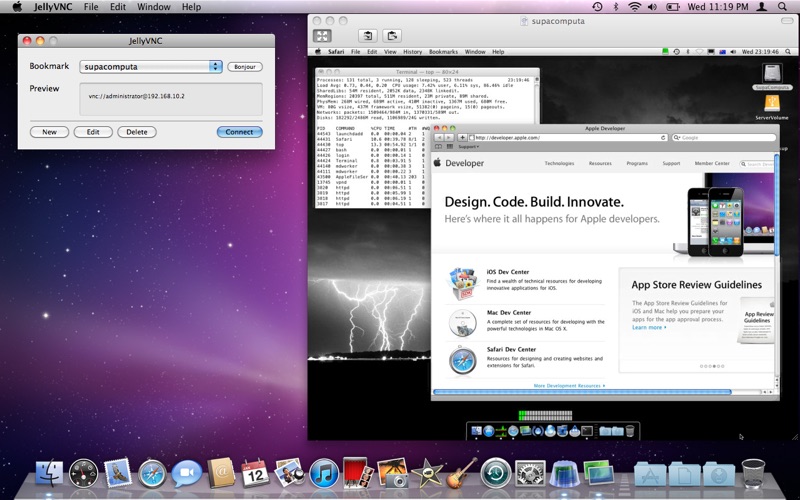Open Photo Booth from the Dock
Image resolution: width=800 pixels, height=500 pixels.
358,472
